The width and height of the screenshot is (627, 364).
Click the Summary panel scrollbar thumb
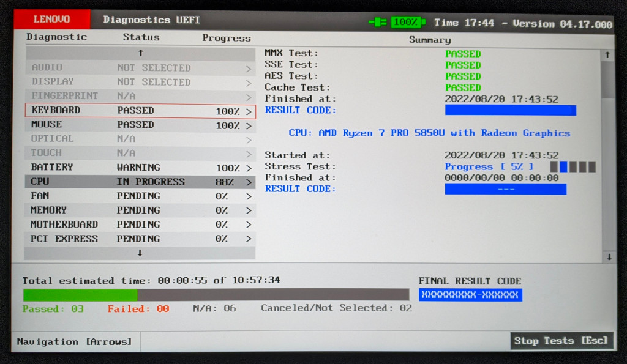pyautogui.click(x=608, y=79)
